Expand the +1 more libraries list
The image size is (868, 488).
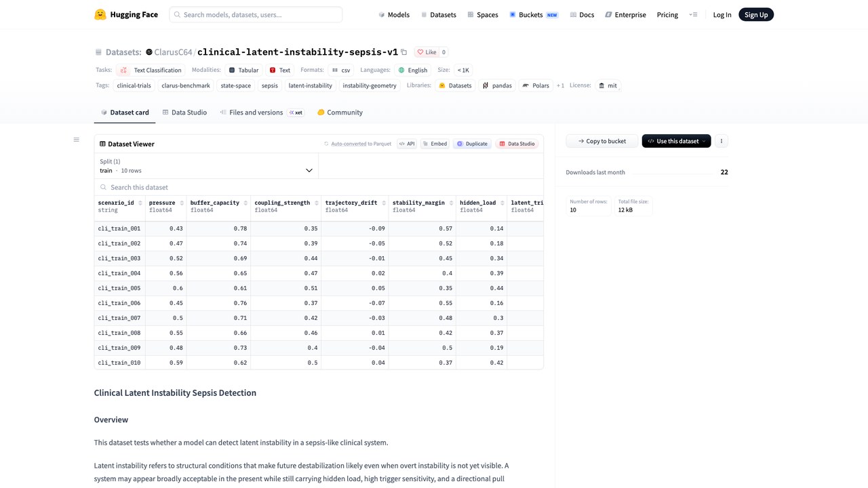coord(560,86)
